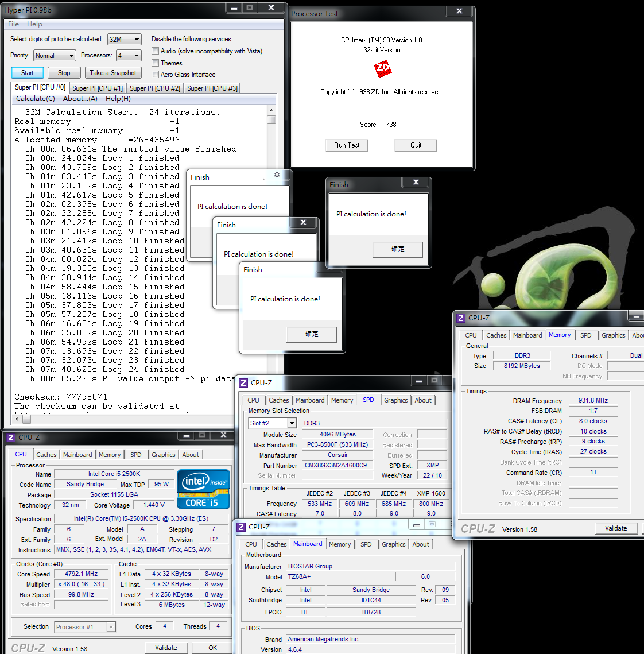Open the About...(A) menu in Super PI
The image size is (644, 654).
pyautogui.click(x=80, y=99)
